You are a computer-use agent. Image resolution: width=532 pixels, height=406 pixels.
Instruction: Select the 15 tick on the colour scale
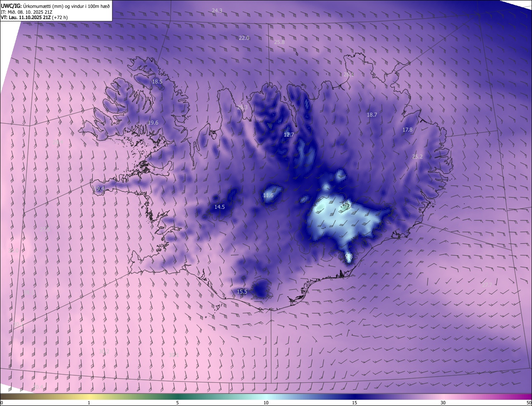coord(355,403)
